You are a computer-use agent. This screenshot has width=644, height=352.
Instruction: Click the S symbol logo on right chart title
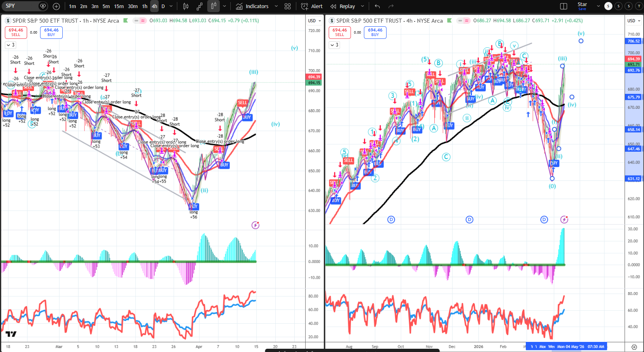[x=332, y=21]
